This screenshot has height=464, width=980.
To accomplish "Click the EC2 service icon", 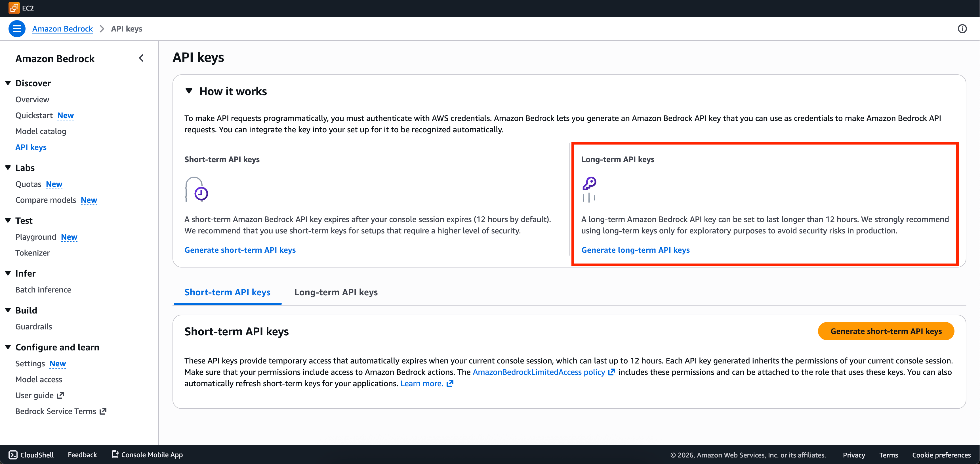I will pos(14,8).
